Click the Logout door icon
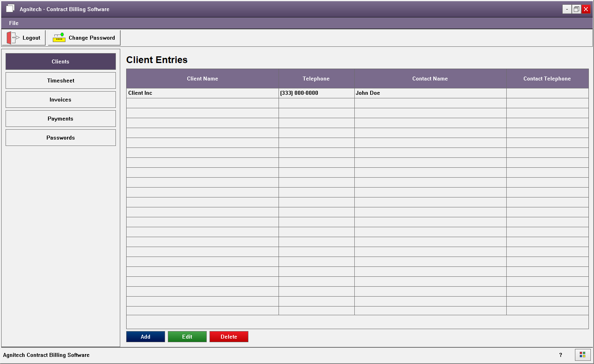The width and height of the screenshot is (594, 364). point(13,38)
